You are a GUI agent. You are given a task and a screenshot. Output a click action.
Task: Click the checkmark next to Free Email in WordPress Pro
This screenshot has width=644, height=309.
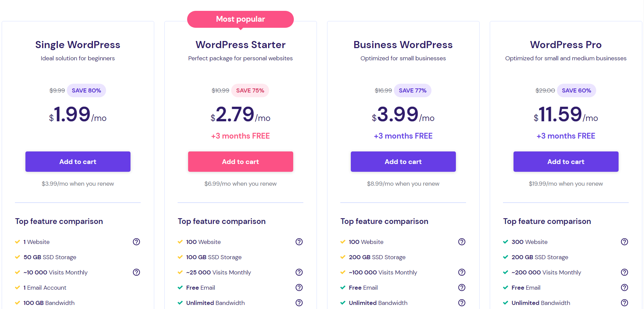click(x=505, y=287)
